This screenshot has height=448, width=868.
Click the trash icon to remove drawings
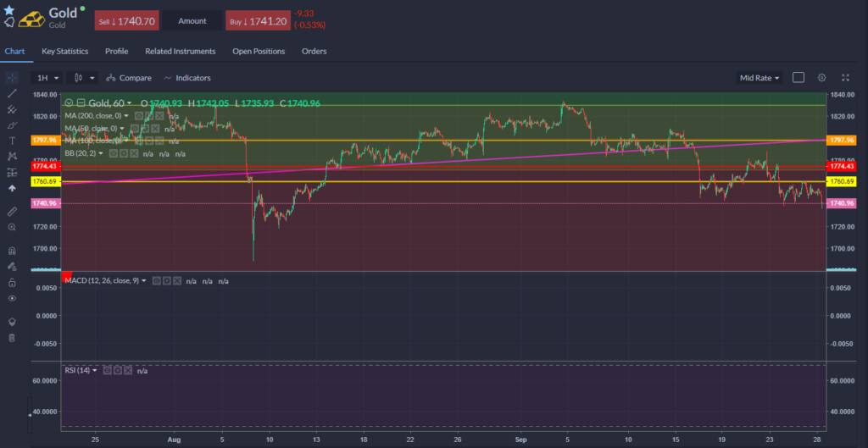pyautogui.click(x=12, y=338)
